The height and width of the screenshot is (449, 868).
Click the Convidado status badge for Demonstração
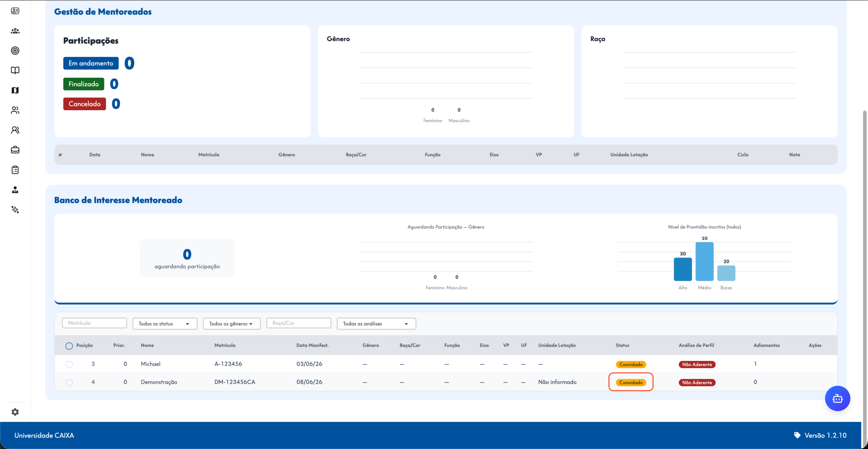pyautogui.click(x=631, y=382)
